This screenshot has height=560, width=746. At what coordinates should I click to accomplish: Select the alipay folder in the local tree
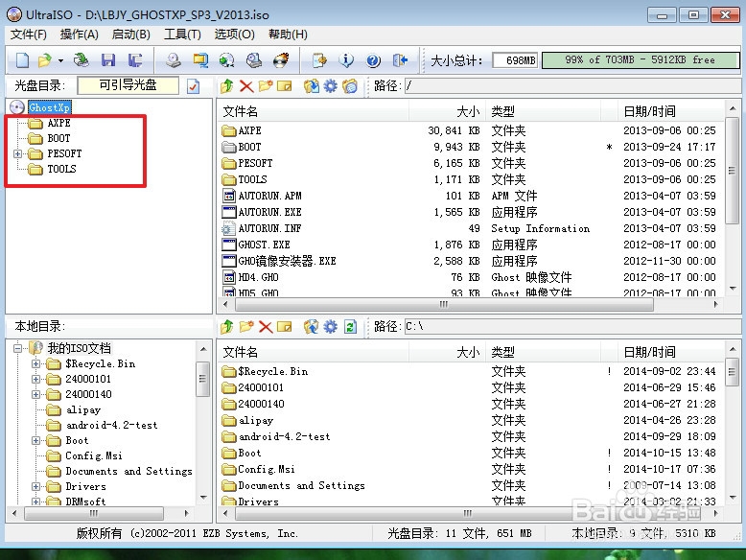tap(83, 409)
